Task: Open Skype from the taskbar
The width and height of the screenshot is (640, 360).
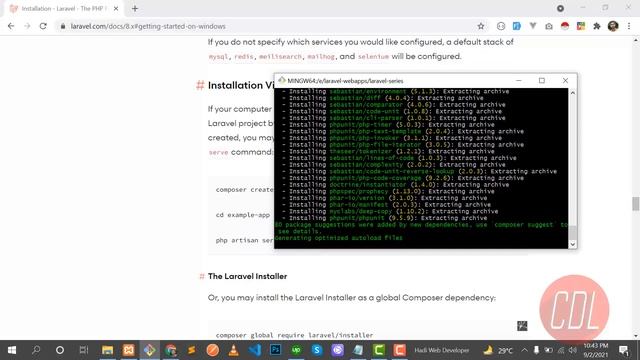Action: 317,350
